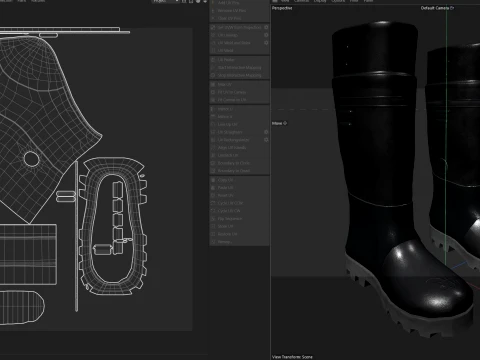The height and width of the screenshot is (360, 480).
Task: Select the circular hole in the UV shell
Action: 32,159
